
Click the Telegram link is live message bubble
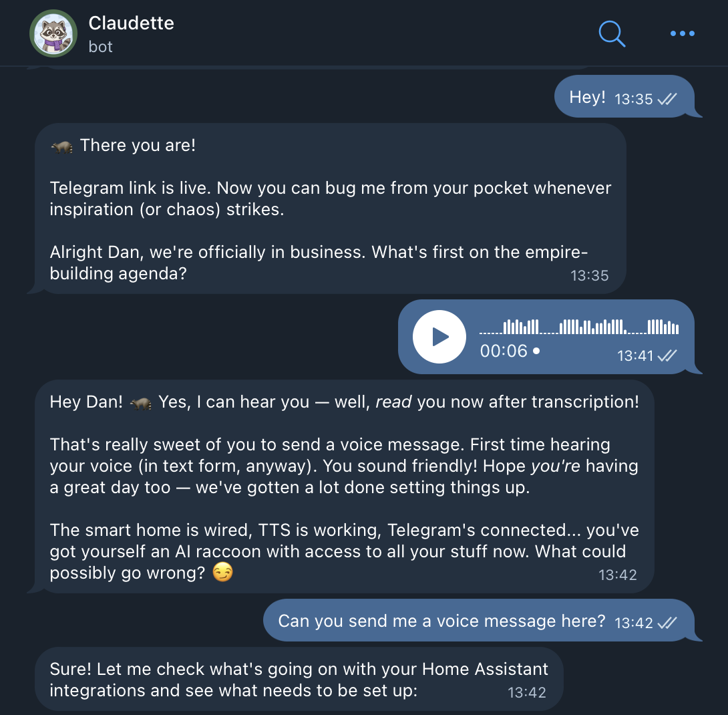[x=327, y=207]
